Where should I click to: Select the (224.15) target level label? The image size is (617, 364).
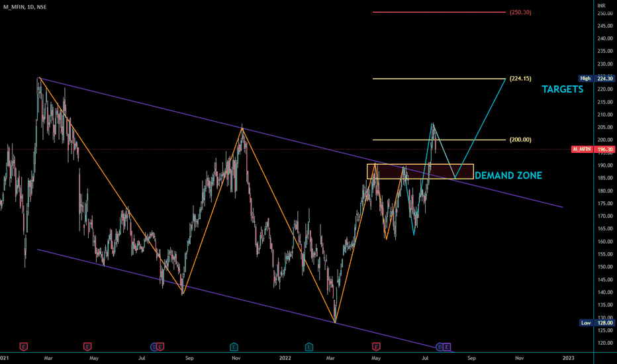click(520, 79)
